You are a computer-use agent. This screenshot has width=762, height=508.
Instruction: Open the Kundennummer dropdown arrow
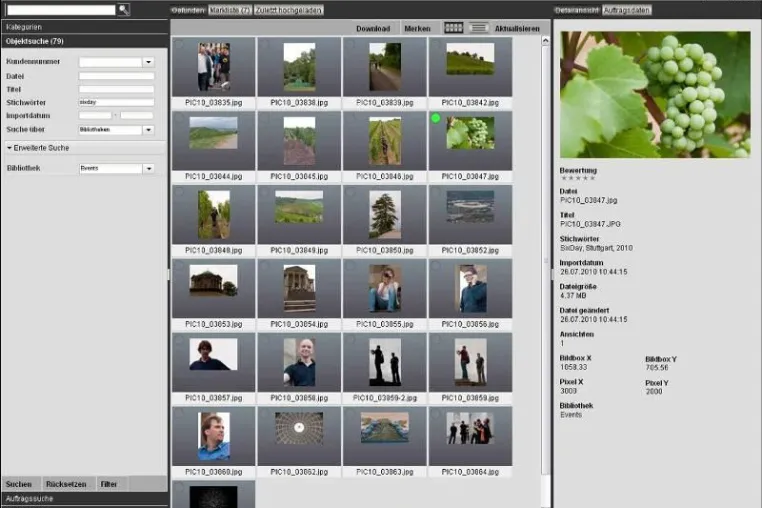point(149,62)
